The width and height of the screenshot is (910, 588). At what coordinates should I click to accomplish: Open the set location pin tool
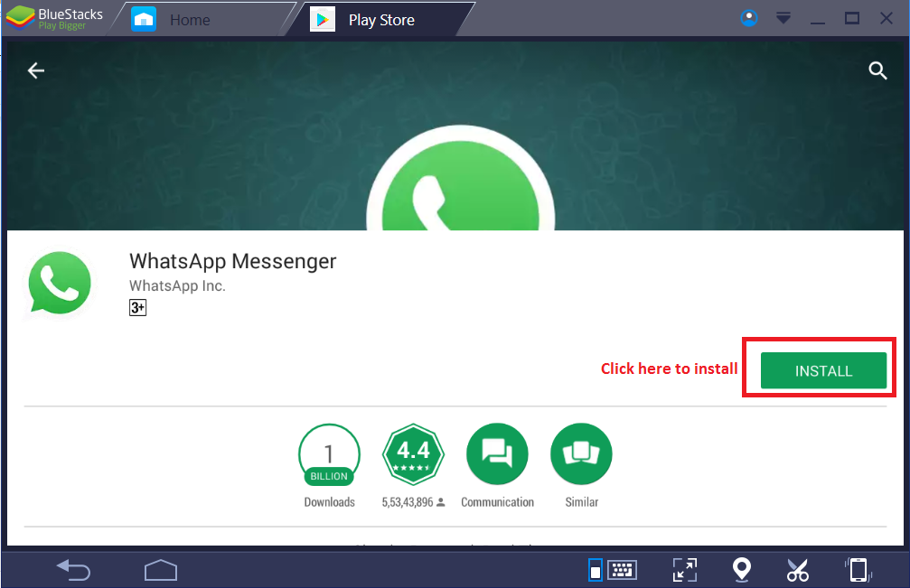pos(742,569)
